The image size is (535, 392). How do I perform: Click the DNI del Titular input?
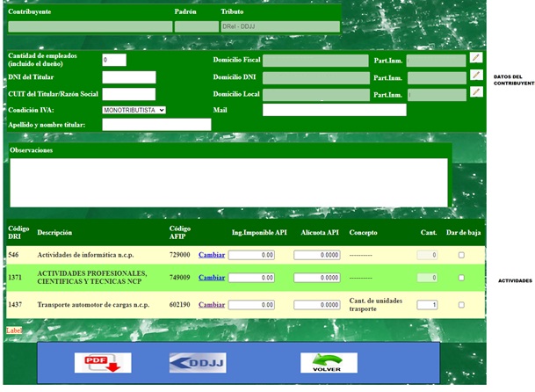click(128, 77)
